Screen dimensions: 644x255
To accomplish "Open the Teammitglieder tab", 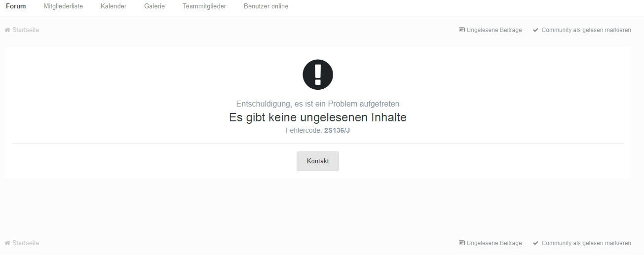I will [204, 6].
